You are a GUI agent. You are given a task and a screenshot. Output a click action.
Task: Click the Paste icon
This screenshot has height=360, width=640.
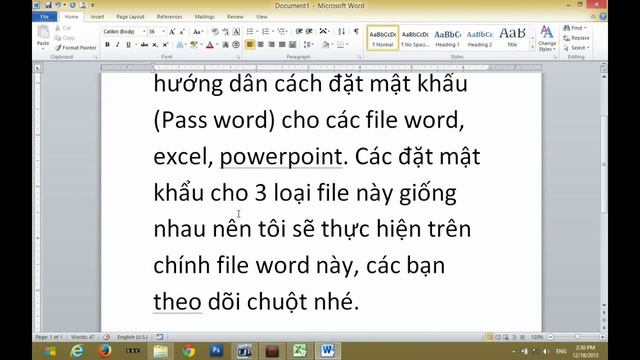pos(43,32)
